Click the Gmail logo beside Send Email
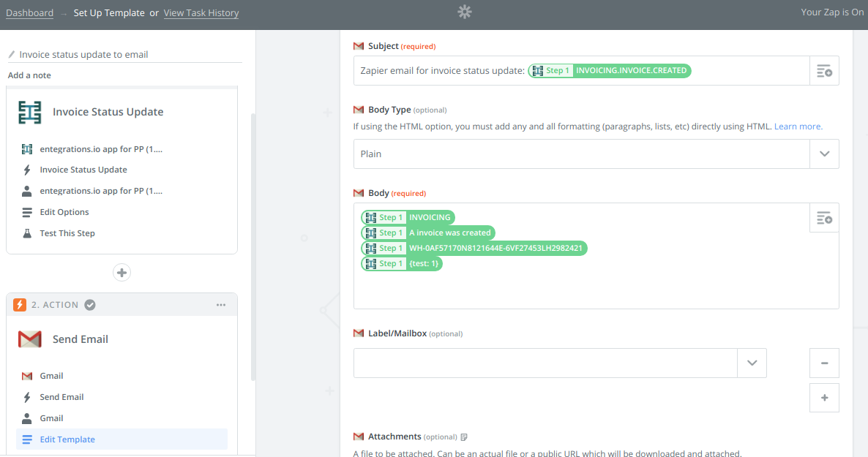This screenshot has width=868, height=457. click(30, 339)
